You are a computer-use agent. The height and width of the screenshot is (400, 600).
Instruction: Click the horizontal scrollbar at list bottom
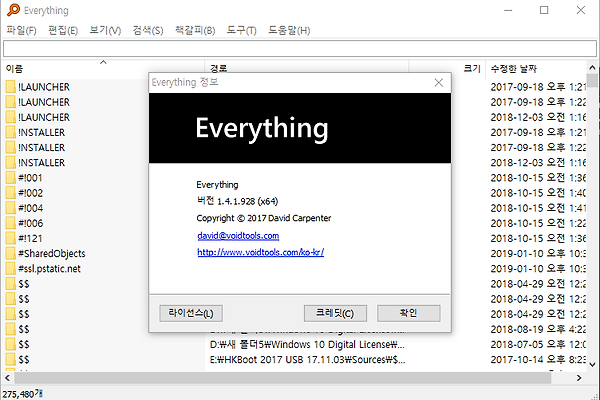tap(300, 377)
